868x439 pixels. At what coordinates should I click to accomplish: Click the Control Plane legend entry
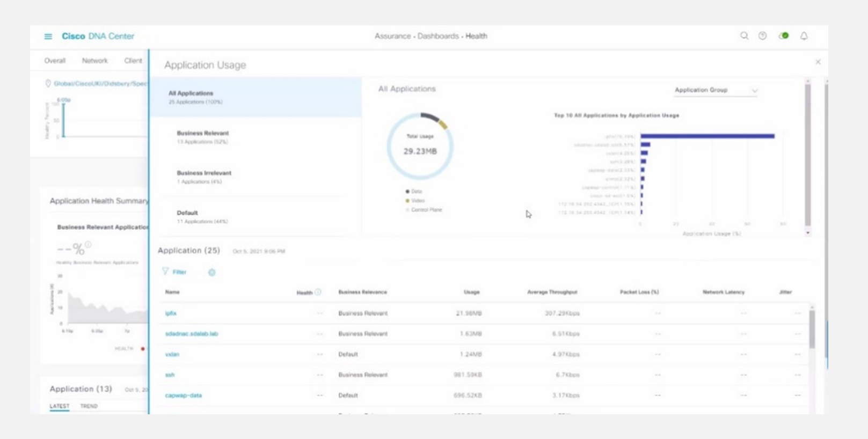[424, 210]
